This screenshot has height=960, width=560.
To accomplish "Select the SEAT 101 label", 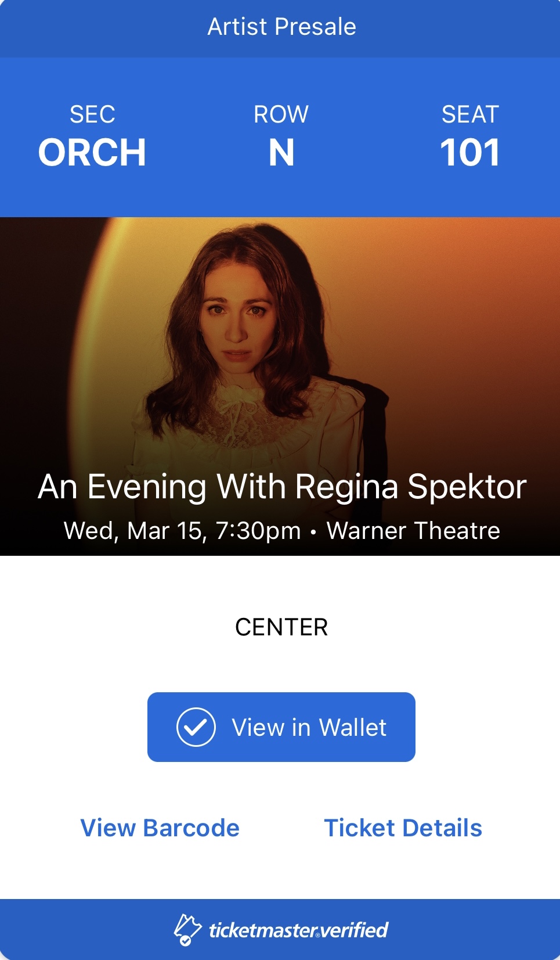I will (470, 136).
